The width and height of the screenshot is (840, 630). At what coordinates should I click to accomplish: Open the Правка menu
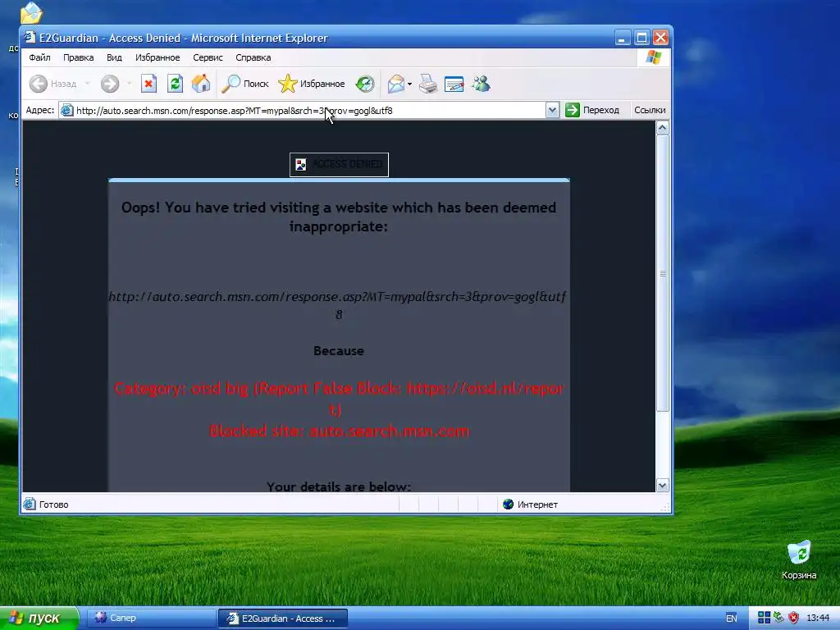tap(78, 57)
